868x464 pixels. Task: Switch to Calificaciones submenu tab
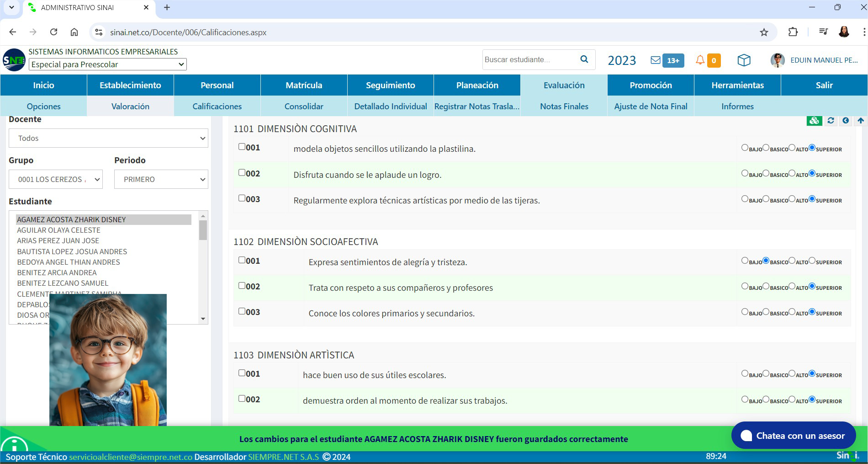coord(217,106)
